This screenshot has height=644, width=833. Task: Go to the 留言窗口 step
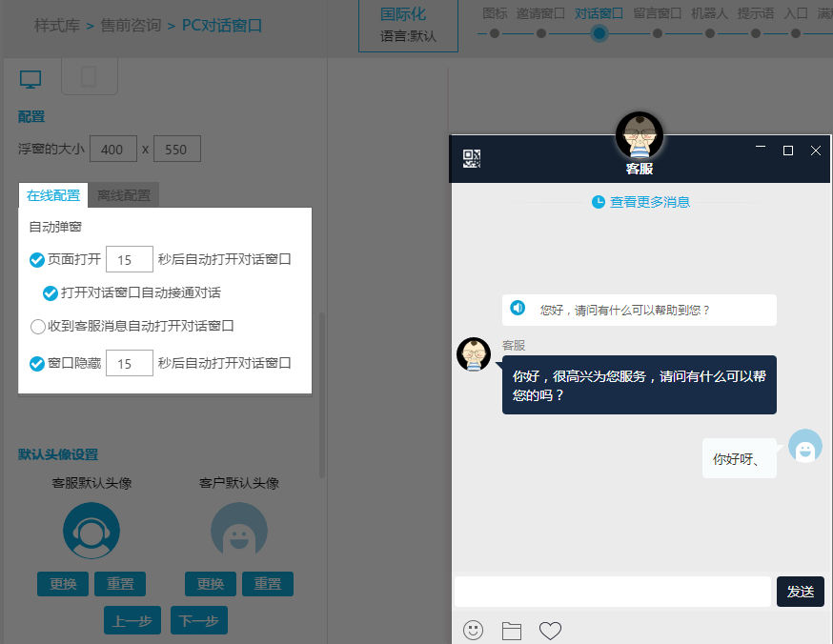[x=658, y=13]
